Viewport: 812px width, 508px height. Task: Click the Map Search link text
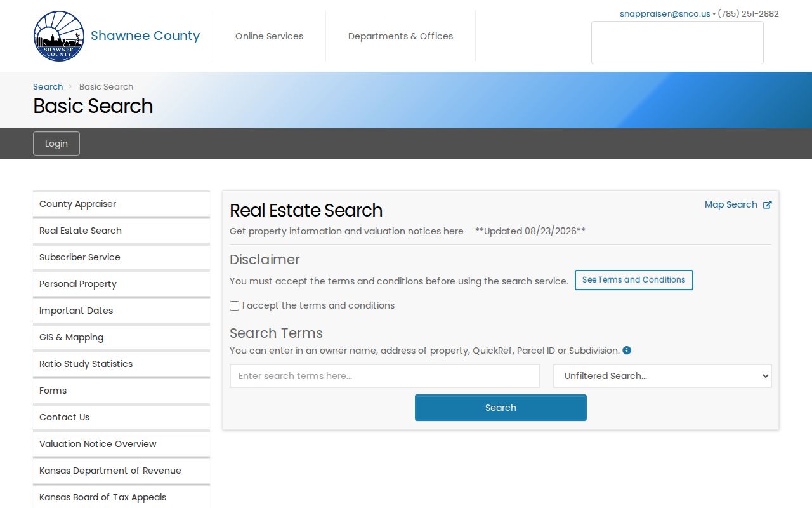tap(731, 204)
